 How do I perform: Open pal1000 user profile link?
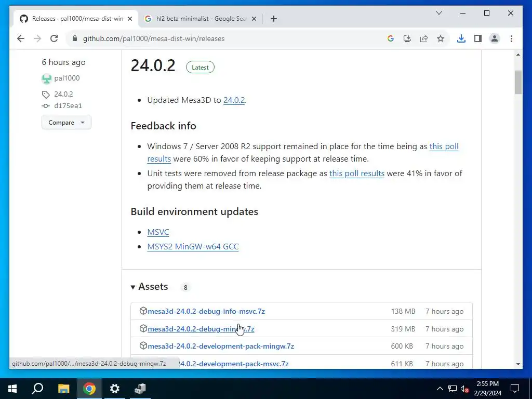pyautogui.click(x=67, y=78)
